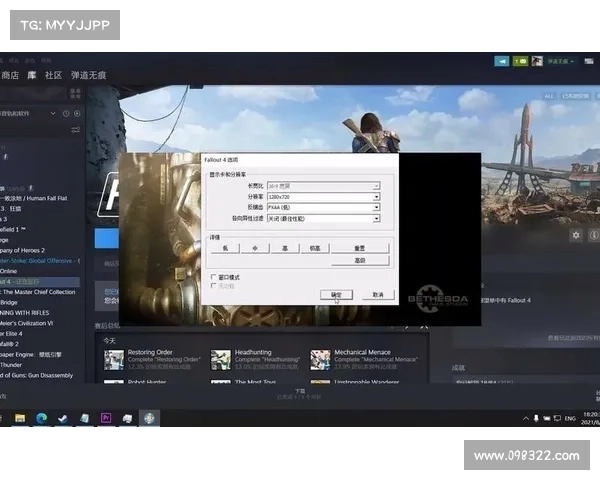600x480 pixels.
Task: Cancel the Fallout 4 options dialog
Action: click(378, 294)
